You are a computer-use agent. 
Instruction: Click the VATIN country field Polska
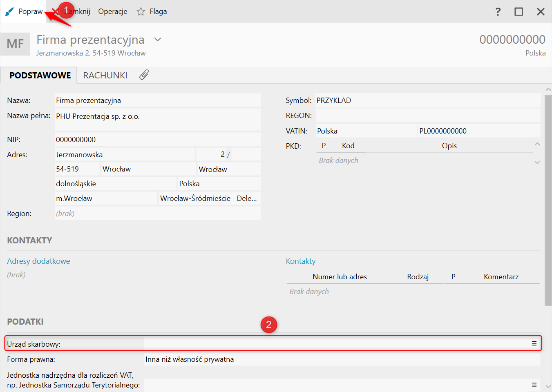coord(366,131)
